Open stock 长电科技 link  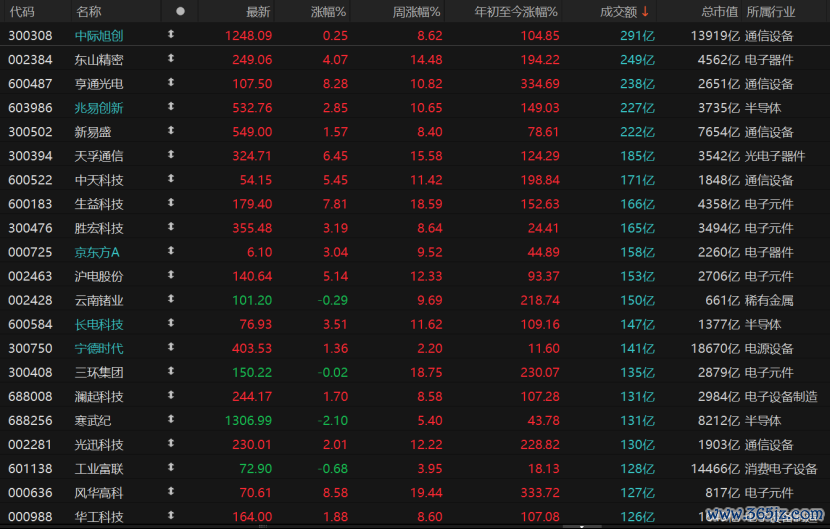99,325
